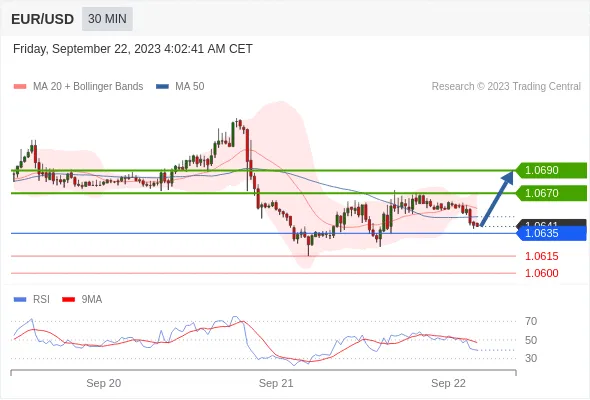Click the 30 MIN timeframe button
The height and width of the screenshot is (400, 590).
point(107,19)
